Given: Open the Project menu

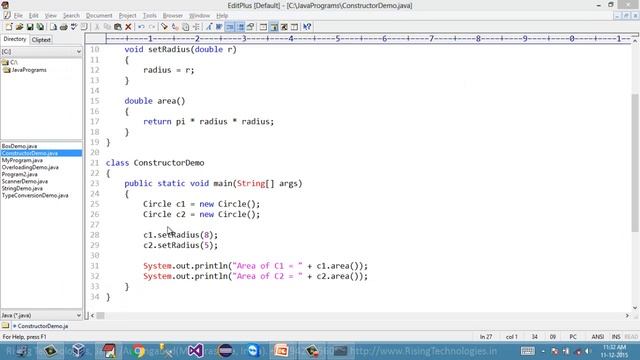Looking at the screenshot, I should (x=127, y=16).
